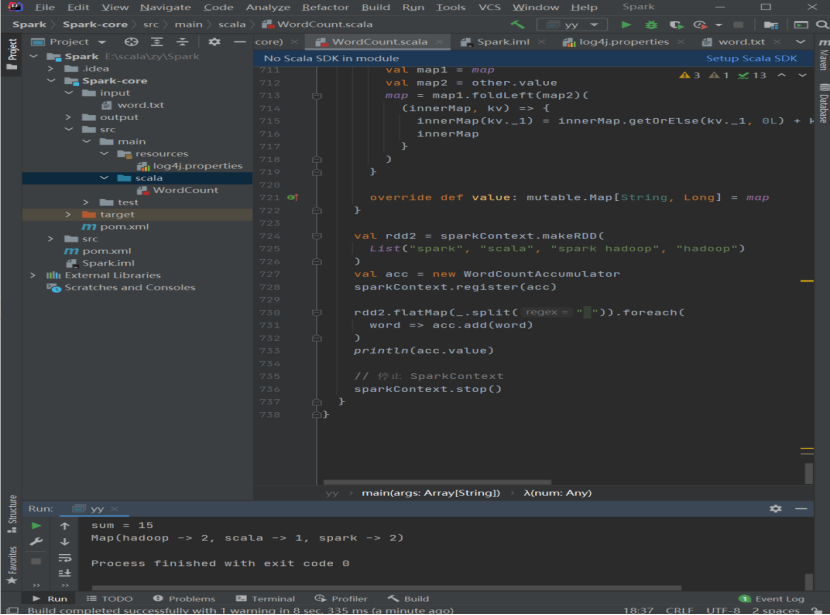Show hidden editor tabs dropdown
Screen dimensions: 830x615
click(x=800, y=42)
